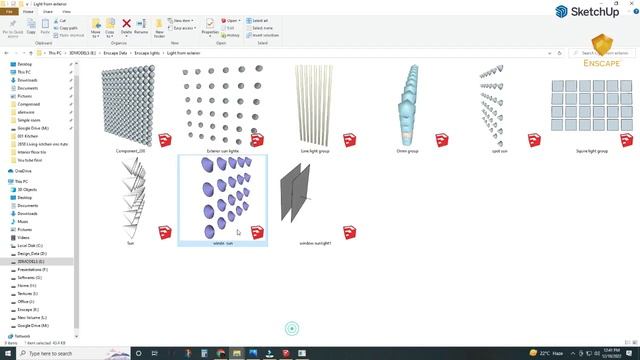Click Select none in the ribbon

click(259, 28)
